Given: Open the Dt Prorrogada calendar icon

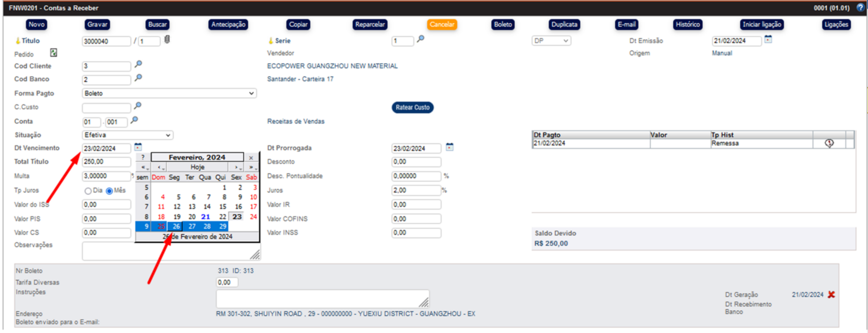Looking at the screenshot, I should pyautogui.click(x=450, y=147).
